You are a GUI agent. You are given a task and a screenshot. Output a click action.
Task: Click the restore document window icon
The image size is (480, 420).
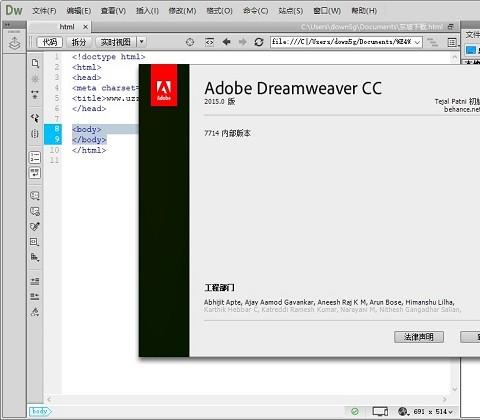(x=451, y=27)
